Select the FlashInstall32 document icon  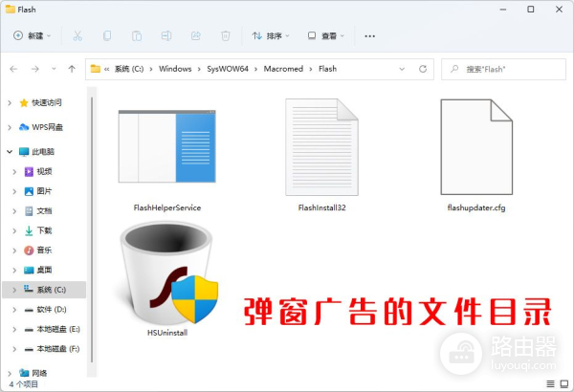pos(321,147)
